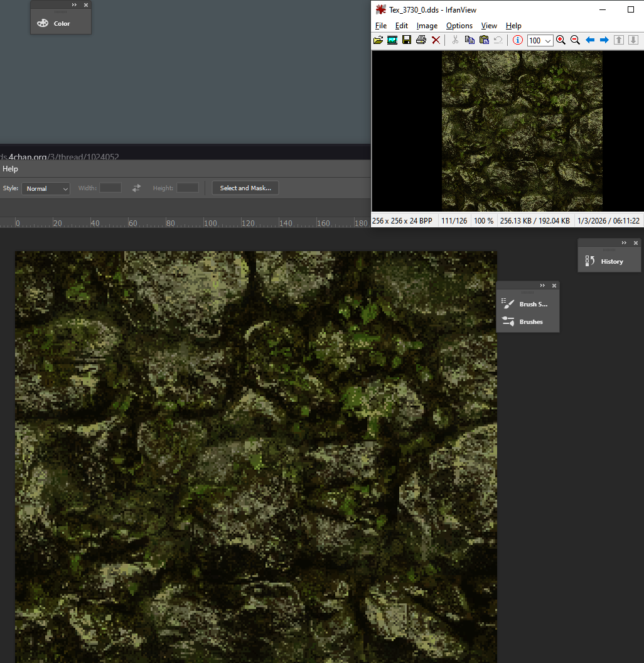This screenshot has height=663, width=644.
Task: Go to next image with the right blue arrow
Action: tap(604, 40)
